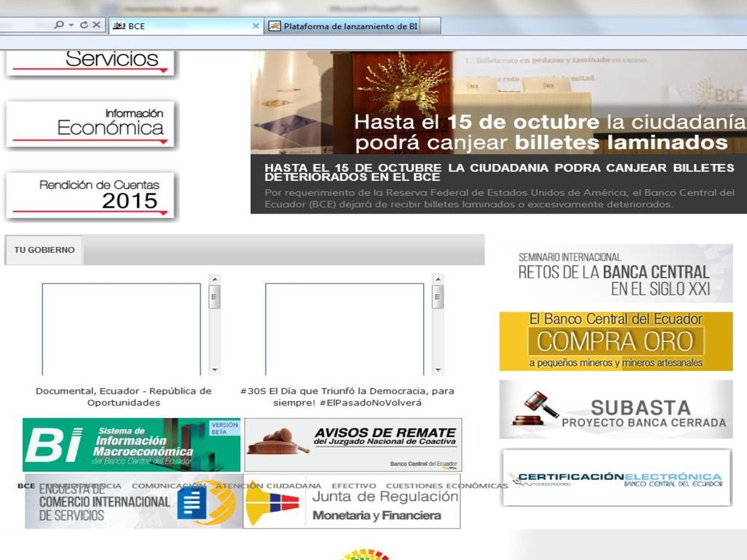Open EFECTIVO footer menu
The width and height of the screenshot is (747, 560).
pos(354,486)
